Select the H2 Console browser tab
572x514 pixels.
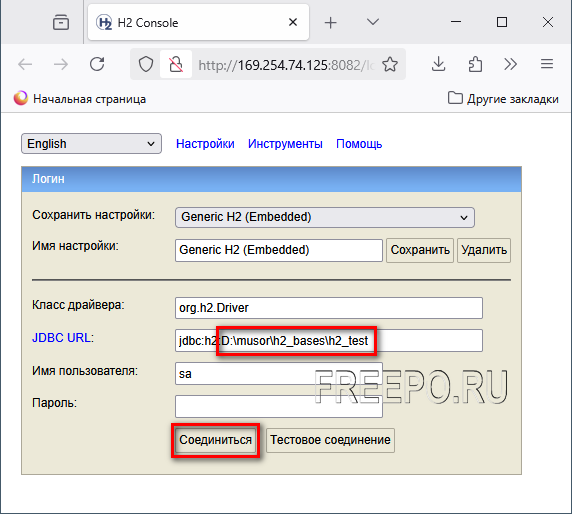pyautogui.click(x=198, y=23)
